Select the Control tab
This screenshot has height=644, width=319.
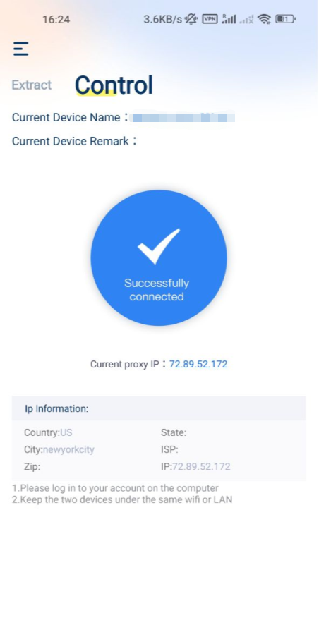point(114,85)
